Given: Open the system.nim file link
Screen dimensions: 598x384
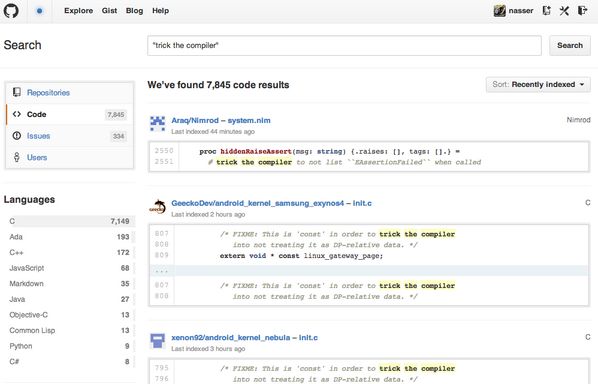Looking at the screenshot, I should coord(249,121).
